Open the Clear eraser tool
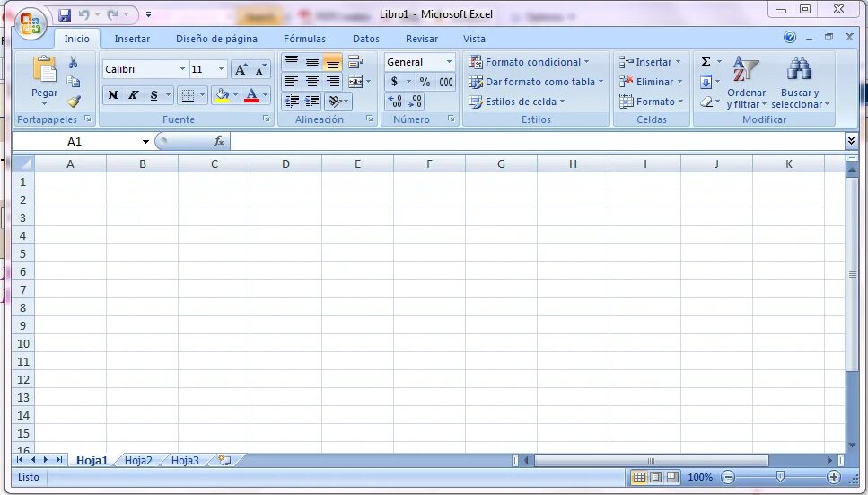 [706, 102]
